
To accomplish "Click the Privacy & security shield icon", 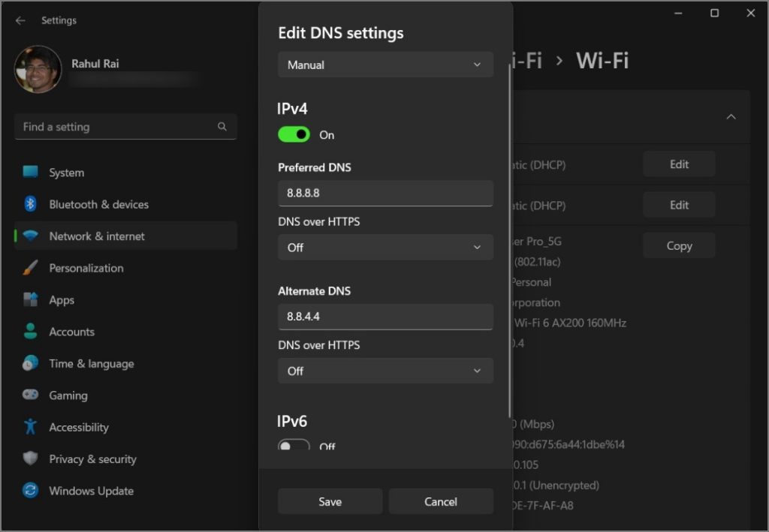I will point(30,458).
